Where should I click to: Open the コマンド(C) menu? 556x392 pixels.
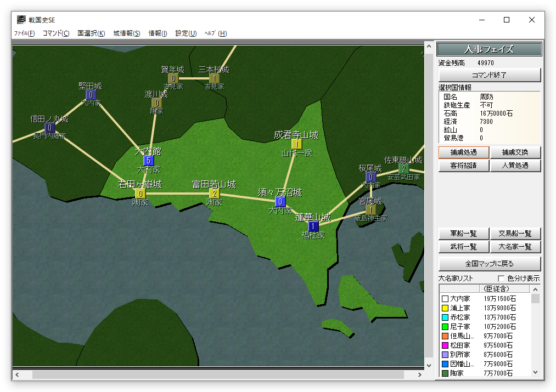pyautogui.click(x=56, y=33)
